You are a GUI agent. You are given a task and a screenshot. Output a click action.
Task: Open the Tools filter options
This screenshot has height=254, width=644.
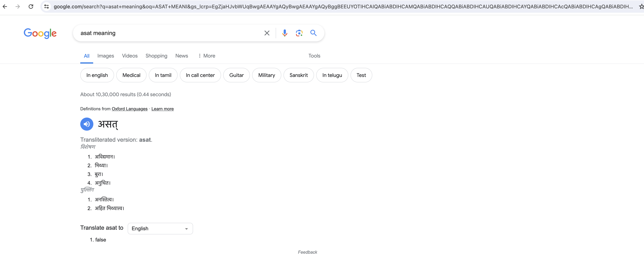click(x=314, y=56)
